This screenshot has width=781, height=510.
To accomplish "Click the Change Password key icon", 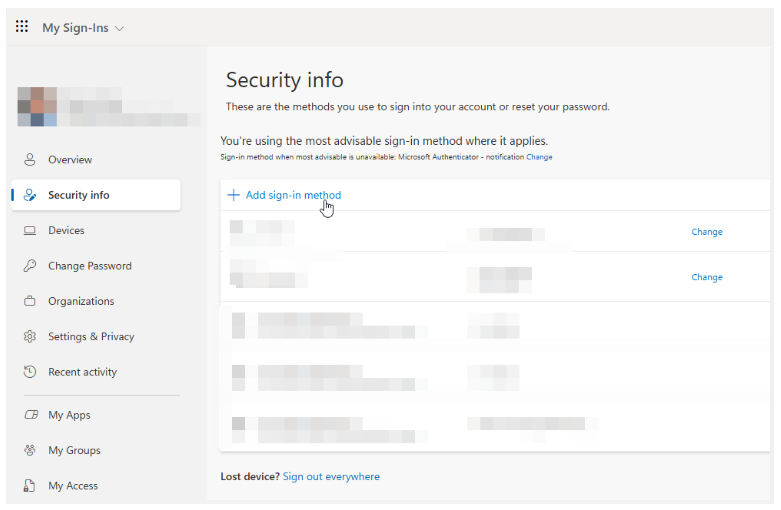I will point(29,266).
